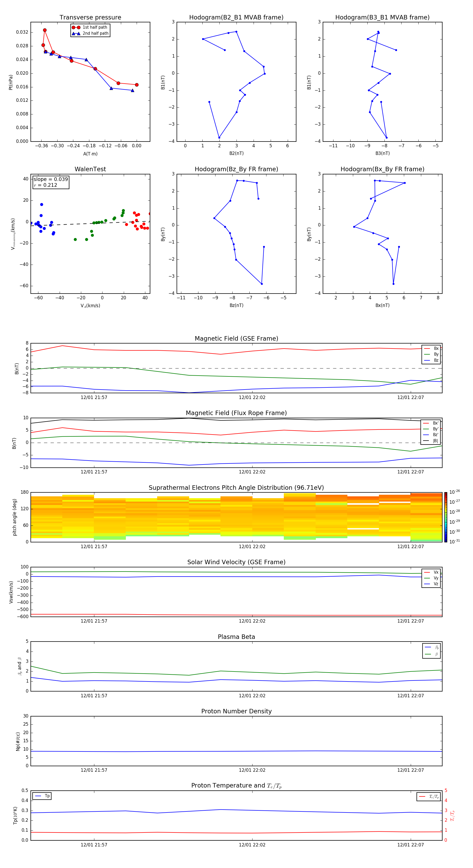473x868 pixels.
Task: Click the By legend entry in GSE panel
Action: click(431, 354)
